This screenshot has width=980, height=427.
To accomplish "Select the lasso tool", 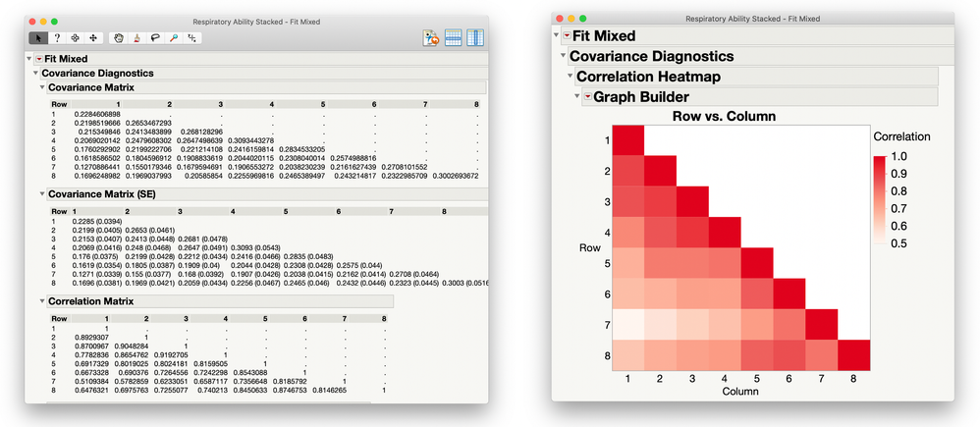I will tap(155, 38).
